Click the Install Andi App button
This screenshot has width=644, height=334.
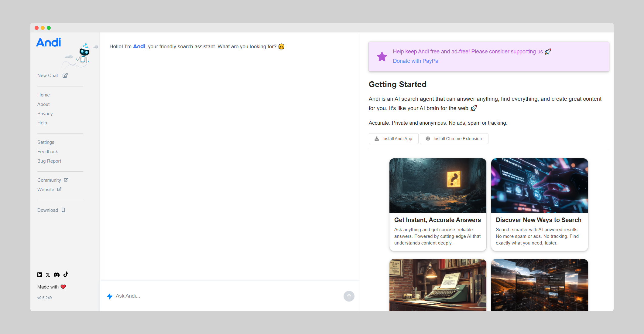coord(393,139)
